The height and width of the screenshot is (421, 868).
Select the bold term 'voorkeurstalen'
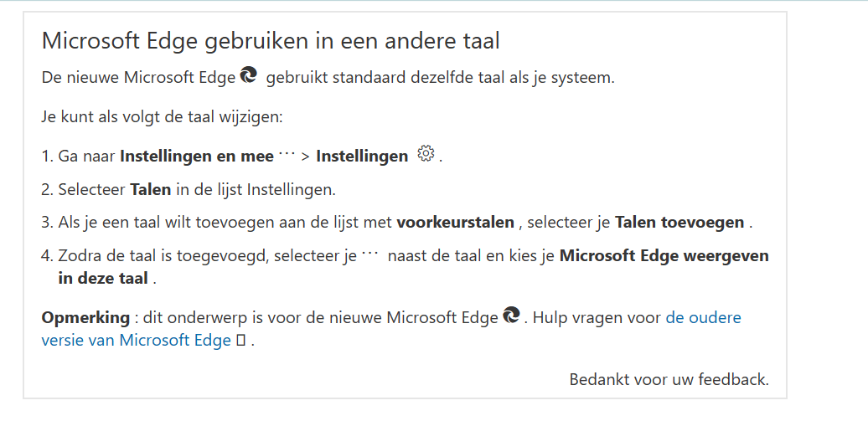[x=456, y=223]
